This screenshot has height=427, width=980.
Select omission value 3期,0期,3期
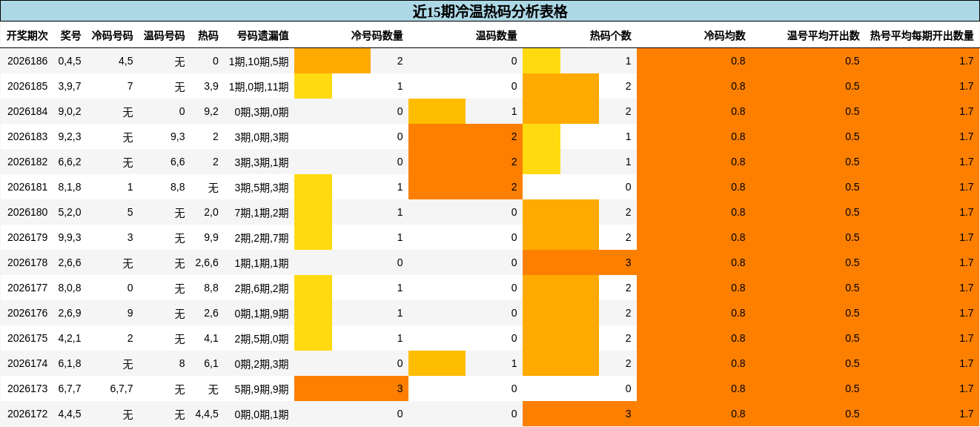point(262,137)
